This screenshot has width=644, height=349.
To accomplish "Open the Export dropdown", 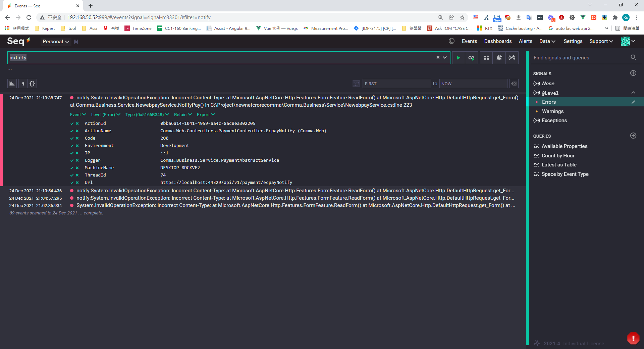I will pyautogui.click(x=206, y=115).
